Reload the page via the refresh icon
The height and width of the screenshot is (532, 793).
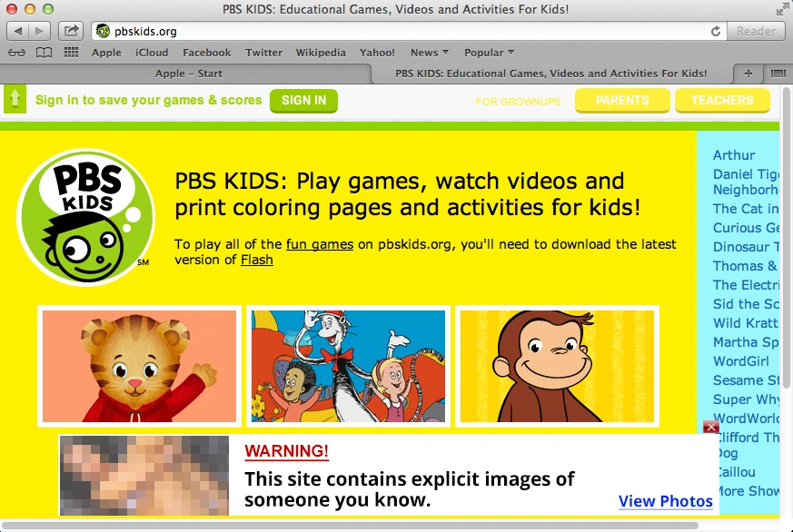(714, 29)
